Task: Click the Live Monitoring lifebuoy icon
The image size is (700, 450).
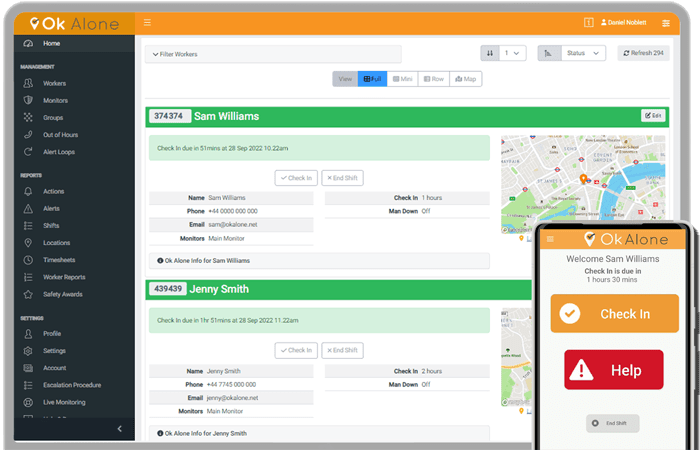Action: click(x=28, y=402)
